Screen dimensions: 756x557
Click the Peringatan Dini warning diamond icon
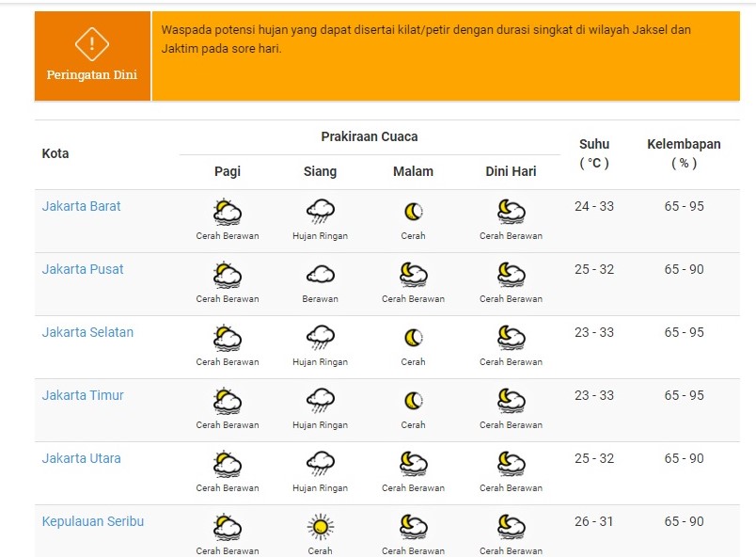pos(92,44)
